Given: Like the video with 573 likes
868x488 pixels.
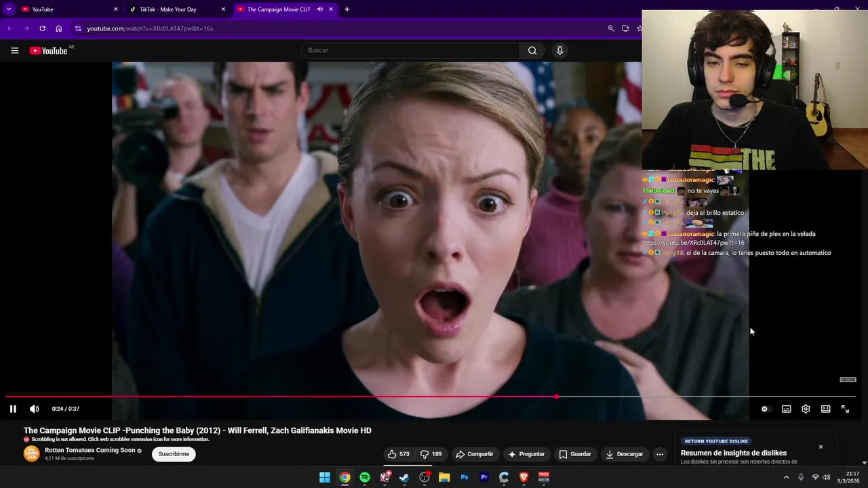Looking at the screenshot, I should click(x=399, y=454).
